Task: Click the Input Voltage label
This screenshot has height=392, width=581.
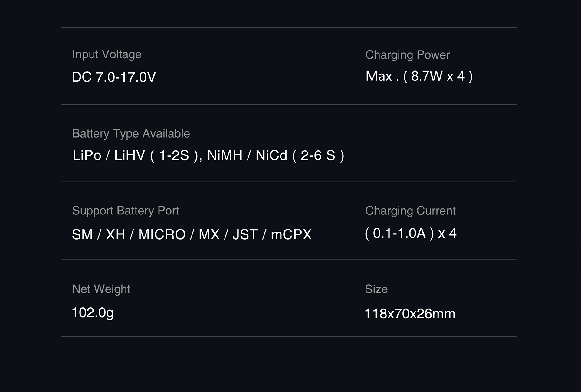Action: click(107, 54)
